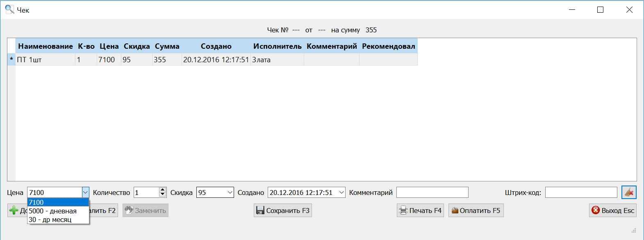644x240 pixels.
Task: Open the Скидка discount dropdown
Action: [x=230, y=192]
